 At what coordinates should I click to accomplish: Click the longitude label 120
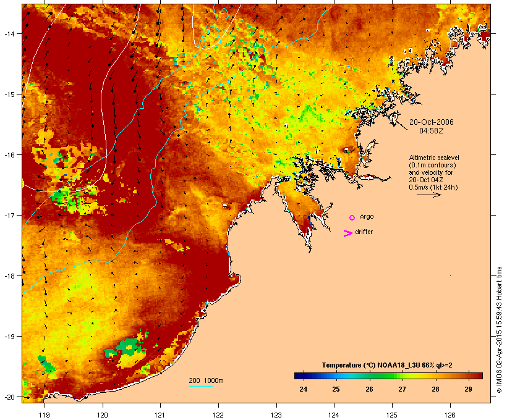[x=103, y=415]
